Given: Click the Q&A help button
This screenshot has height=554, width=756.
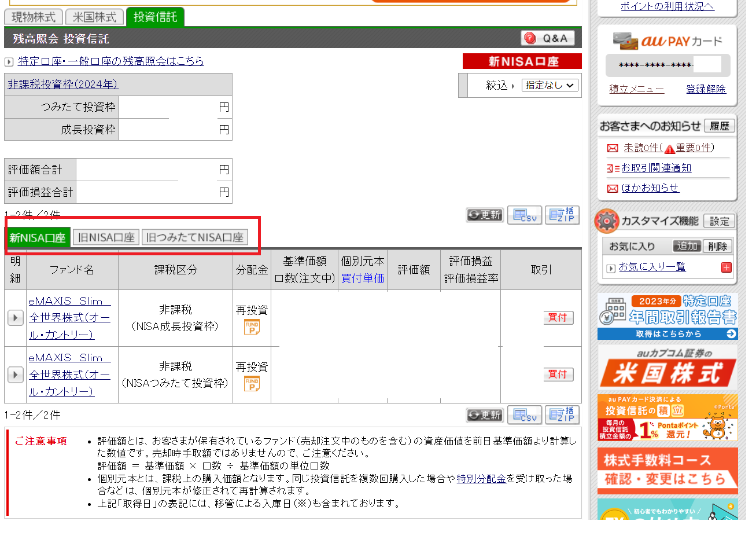Looking at the screenshot, I should tap(547, 38).
